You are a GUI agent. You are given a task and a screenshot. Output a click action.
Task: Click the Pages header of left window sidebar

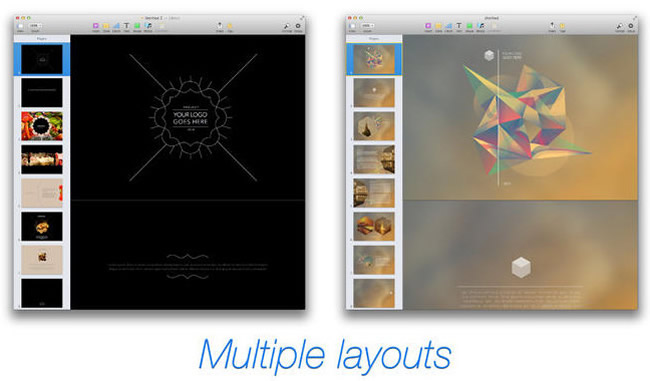pyautogui.click(x=42, y=39)
